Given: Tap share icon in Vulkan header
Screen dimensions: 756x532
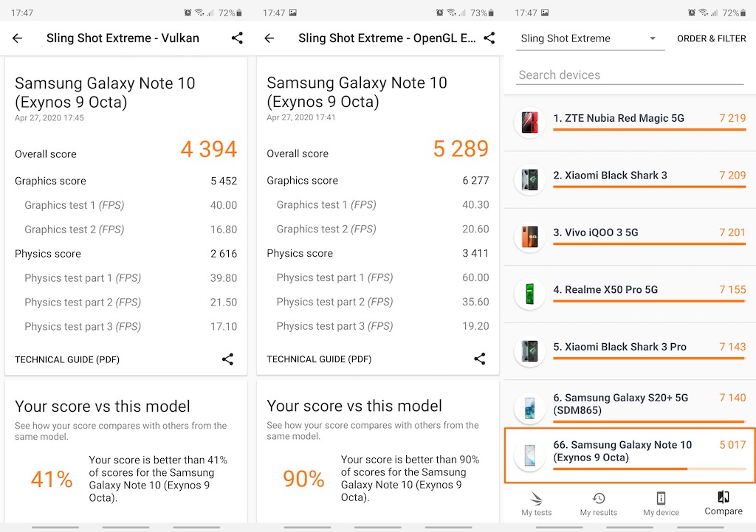Looking at the screenshot, I should 237,38.
